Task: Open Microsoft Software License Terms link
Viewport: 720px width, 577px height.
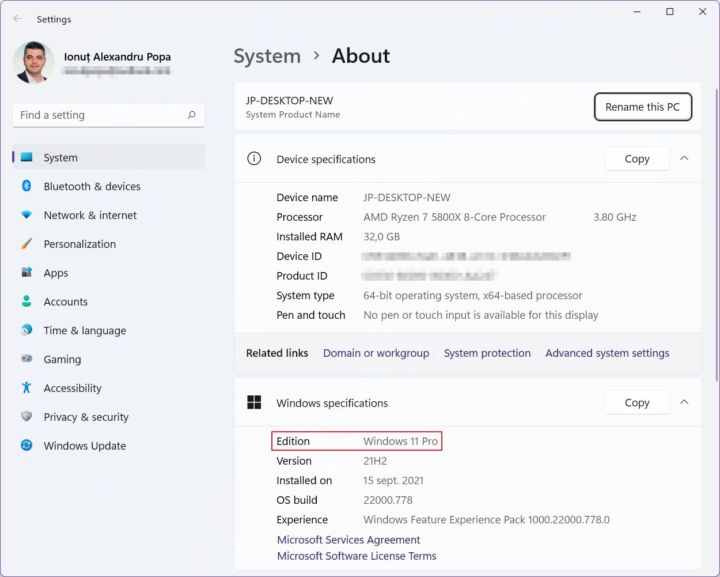Action: point(357,556)
